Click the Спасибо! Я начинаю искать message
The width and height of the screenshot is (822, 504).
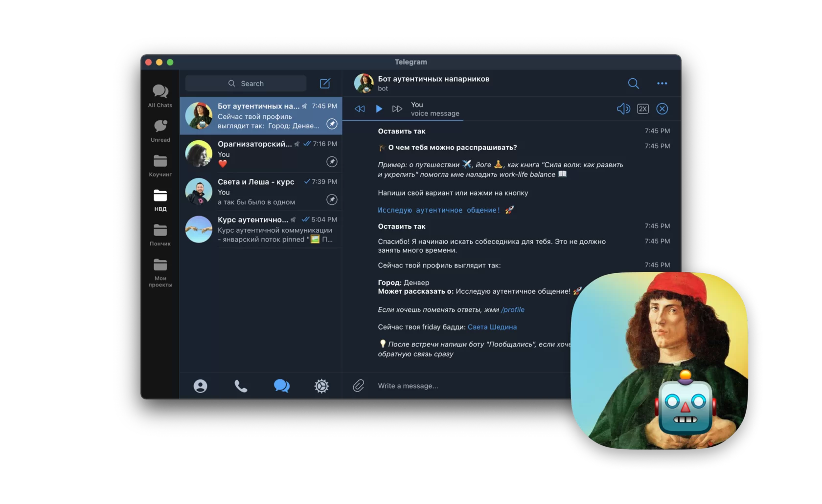pyautogui.click(x=492, y=246)
